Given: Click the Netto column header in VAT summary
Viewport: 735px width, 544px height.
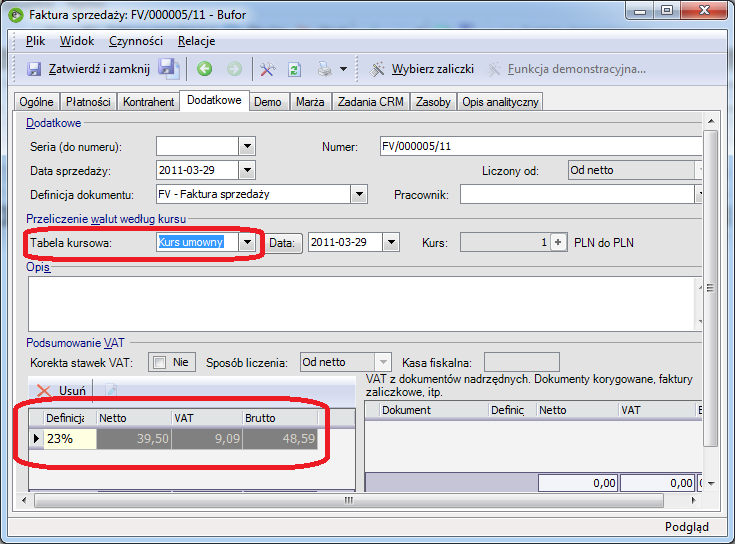Looking at the screenshot, I should point(134,418).
